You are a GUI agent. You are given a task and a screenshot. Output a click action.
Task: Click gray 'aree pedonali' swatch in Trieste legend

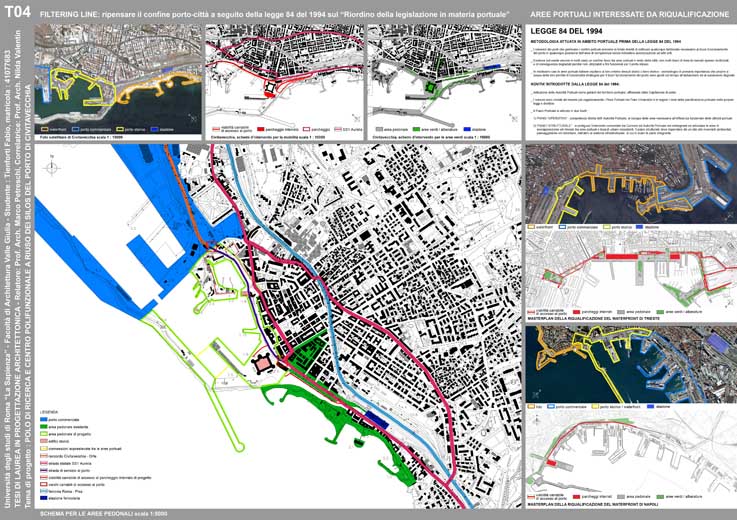pos(620,311)
